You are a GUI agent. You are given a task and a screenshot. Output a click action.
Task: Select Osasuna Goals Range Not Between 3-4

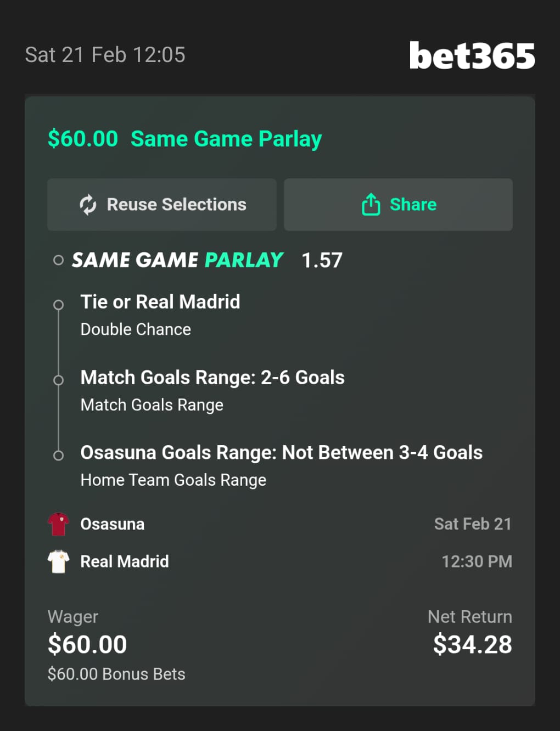tap(281, 453)
